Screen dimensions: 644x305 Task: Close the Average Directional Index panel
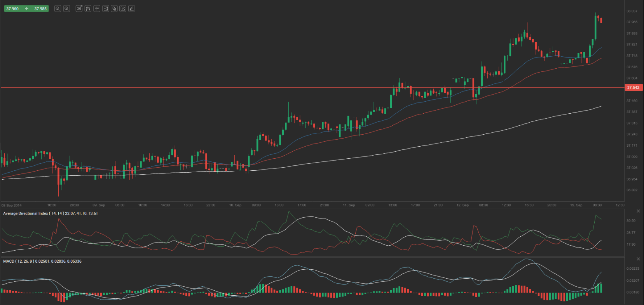pos(638,211)
